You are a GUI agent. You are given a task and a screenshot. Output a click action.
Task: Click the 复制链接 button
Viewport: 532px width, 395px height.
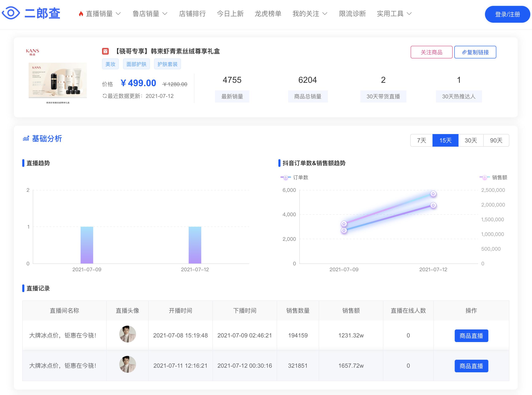pos(475,52)
